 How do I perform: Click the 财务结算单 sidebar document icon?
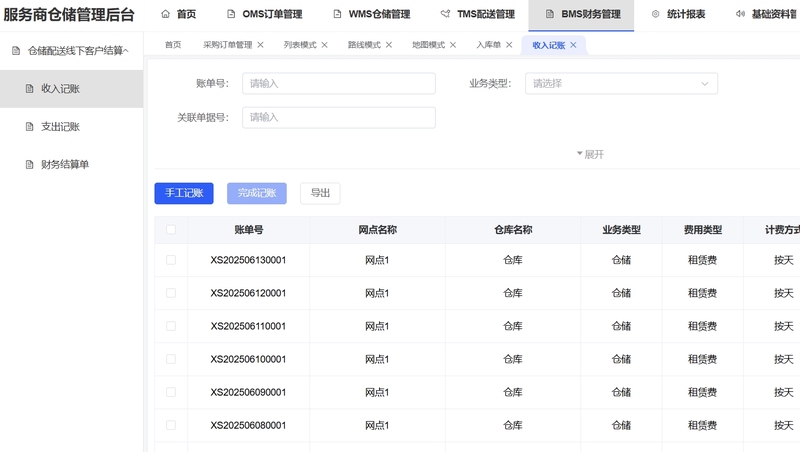coord(30,164)
